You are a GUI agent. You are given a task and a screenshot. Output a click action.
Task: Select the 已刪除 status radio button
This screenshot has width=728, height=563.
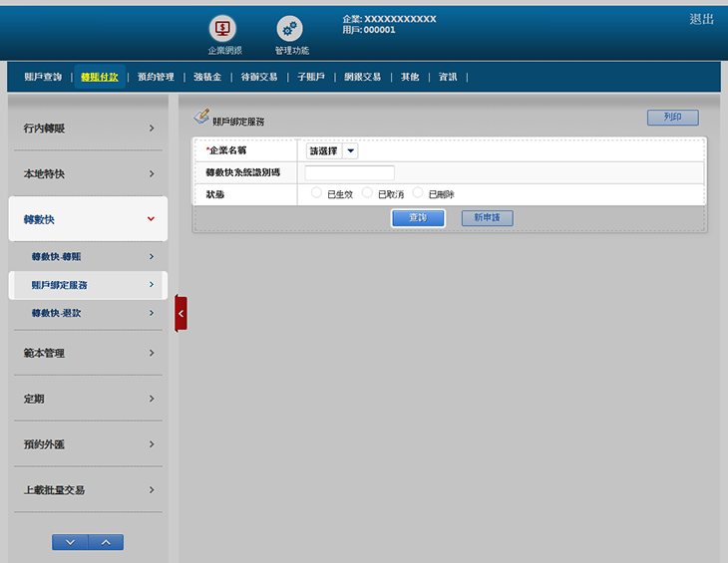coord(418,192)
